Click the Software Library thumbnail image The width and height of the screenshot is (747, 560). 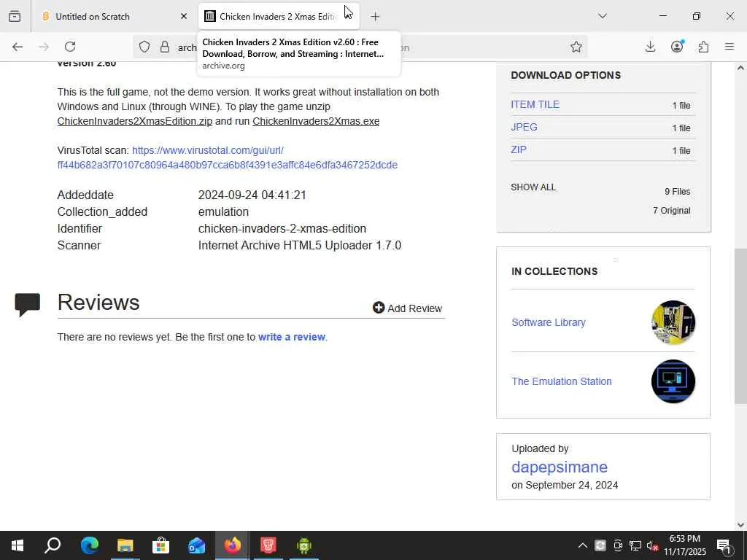[x=673, y=322]
